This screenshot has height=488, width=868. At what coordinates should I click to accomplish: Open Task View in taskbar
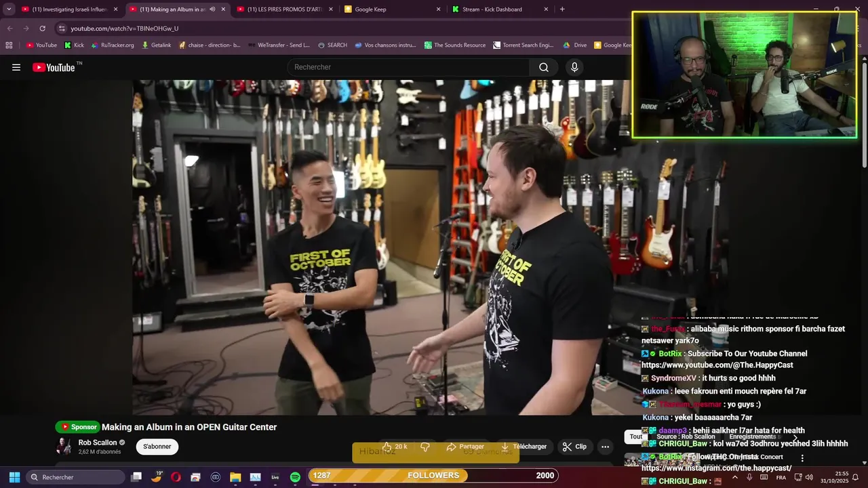pos(136,477)
